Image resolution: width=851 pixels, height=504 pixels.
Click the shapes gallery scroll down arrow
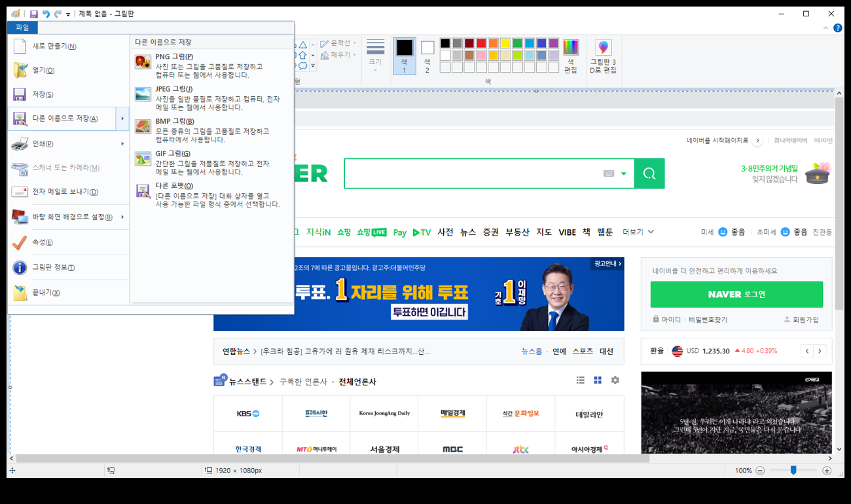point(313,56)
